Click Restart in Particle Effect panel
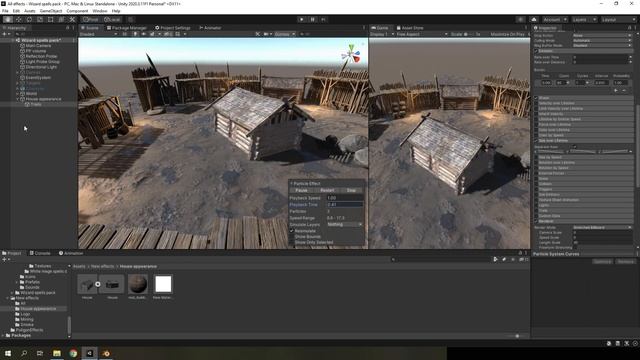The image size is (640, 360). (x=327, y=190)
